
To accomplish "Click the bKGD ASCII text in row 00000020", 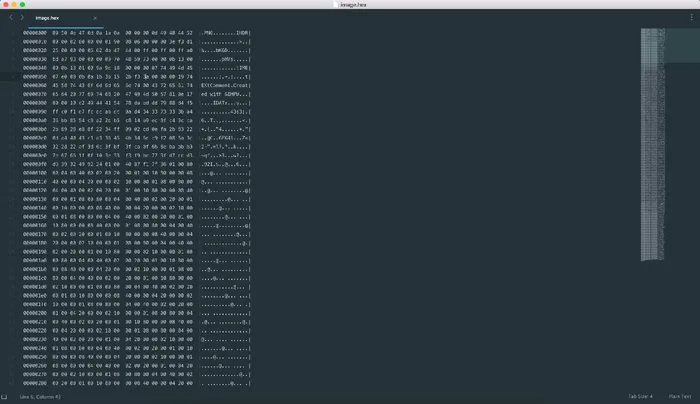I will (221, 50).
